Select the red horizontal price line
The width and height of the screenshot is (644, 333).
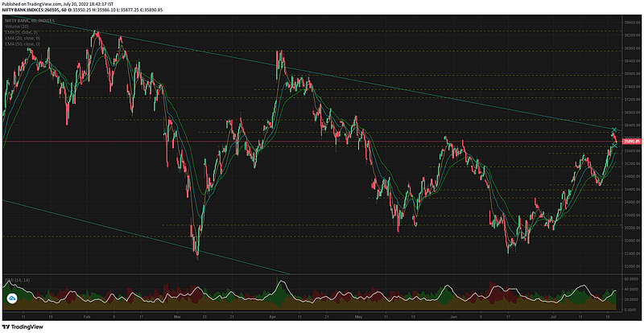pyautogui.click(x=312, y=142)
